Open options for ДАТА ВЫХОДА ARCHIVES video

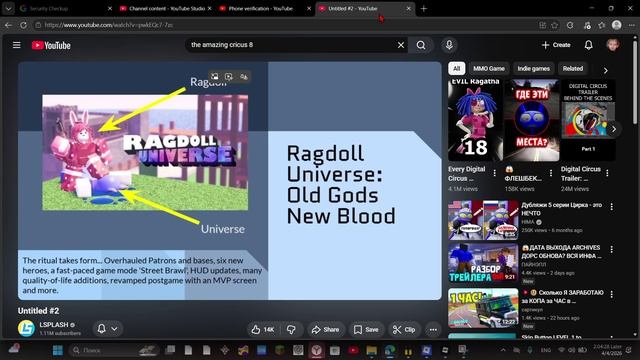[611, 249]
